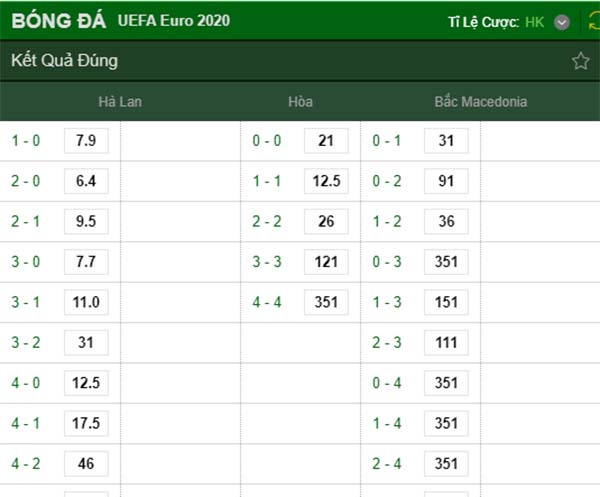Collapse the Kết Quả Đúng section header
The width and height of the screenshot is (600, 497).
pos(300,61)
